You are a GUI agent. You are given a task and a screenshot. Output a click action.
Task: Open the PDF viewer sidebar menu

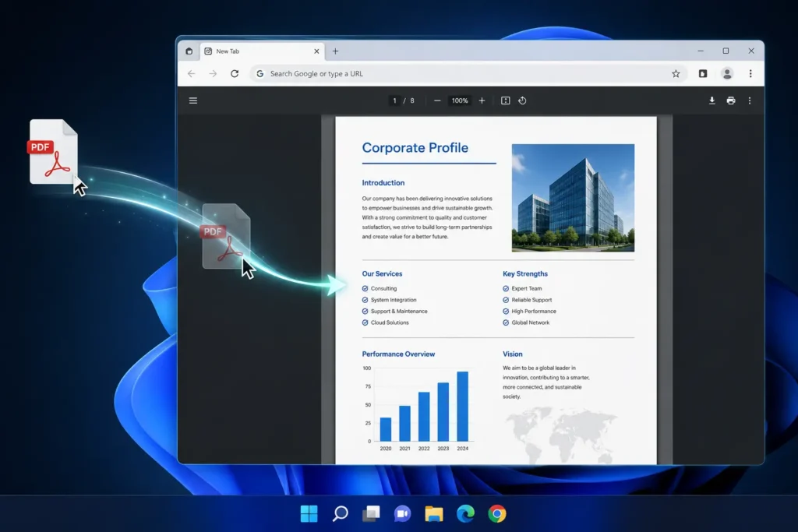point(193,100)
